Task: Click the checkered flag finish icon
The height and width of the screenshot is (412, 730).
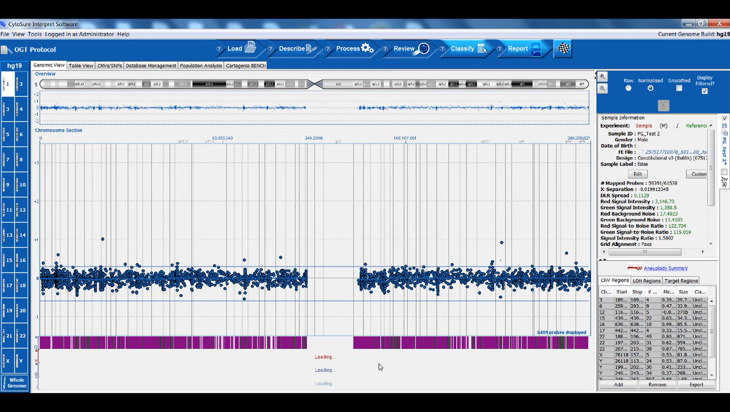Action: click(x=563, y=48)
